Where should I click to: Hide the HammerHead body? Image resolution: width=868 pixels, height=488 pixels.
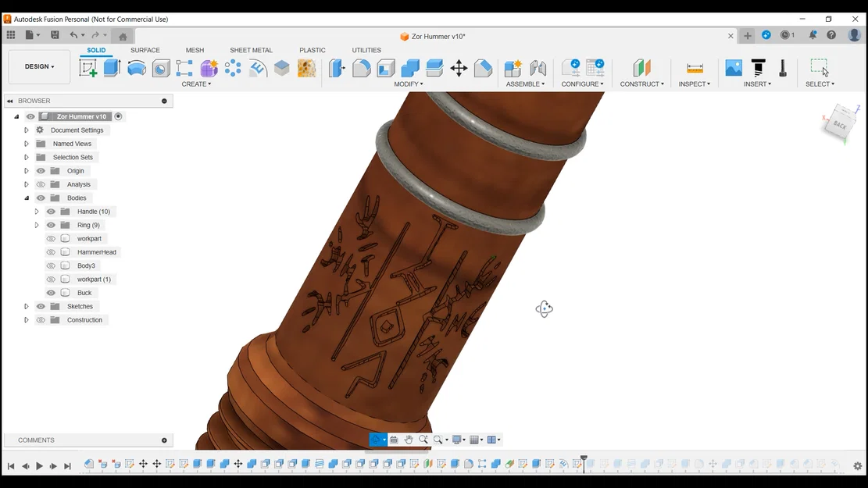[x=50, y=251]
